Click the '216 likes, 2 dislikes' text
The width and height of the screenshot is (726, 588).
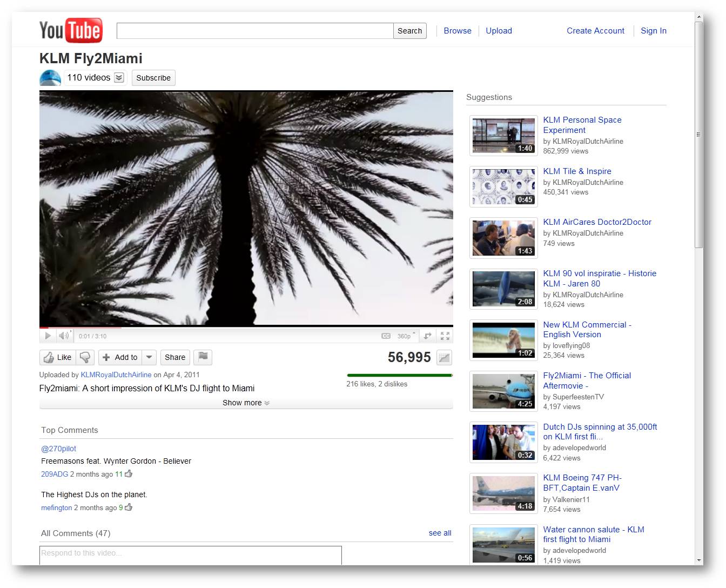(x=377, y=384)
